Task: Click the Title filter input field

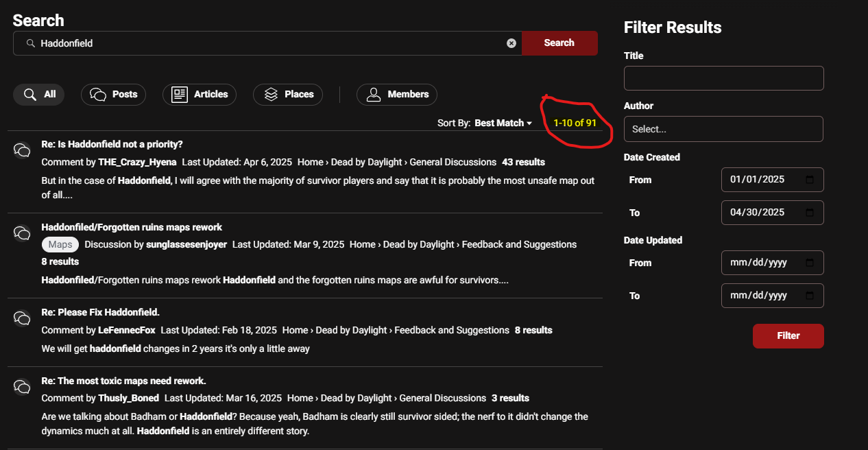Action: pyautogui.click(x=723, y=78)
